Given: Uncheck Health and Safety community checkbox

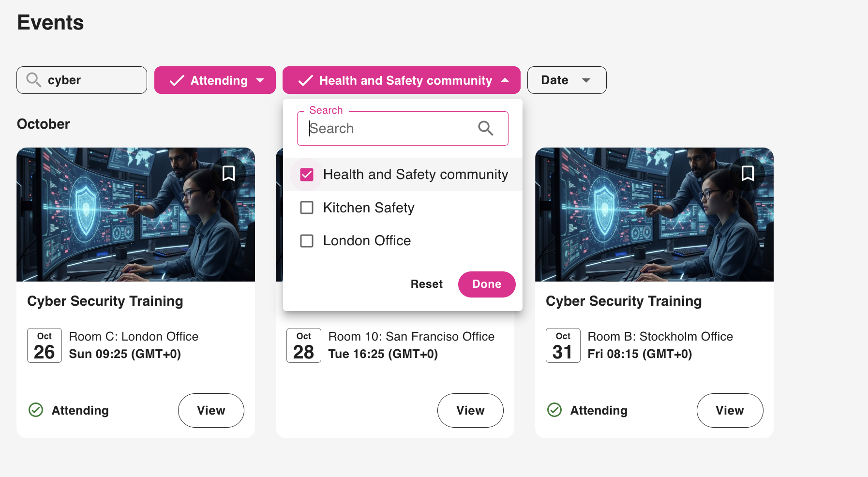Looking at the screenshot, I should click(307, 175).
